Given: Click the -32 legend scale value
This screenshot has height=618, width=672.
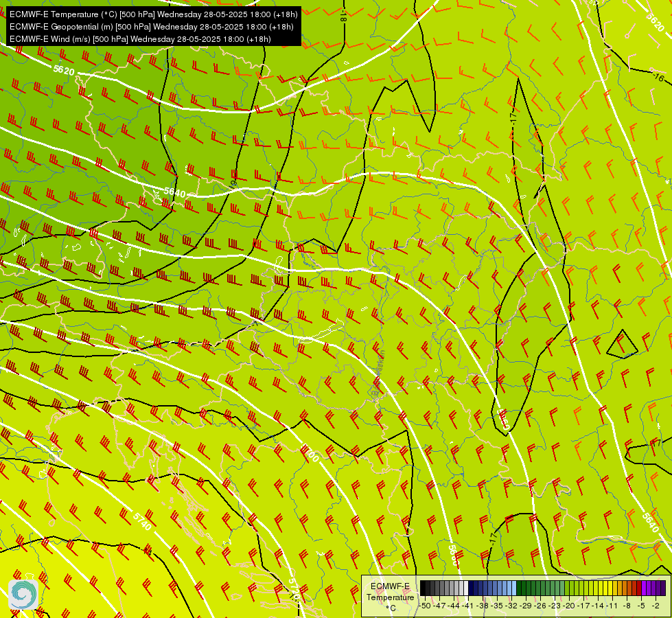Looking at the screenshot, I should 511,606.
